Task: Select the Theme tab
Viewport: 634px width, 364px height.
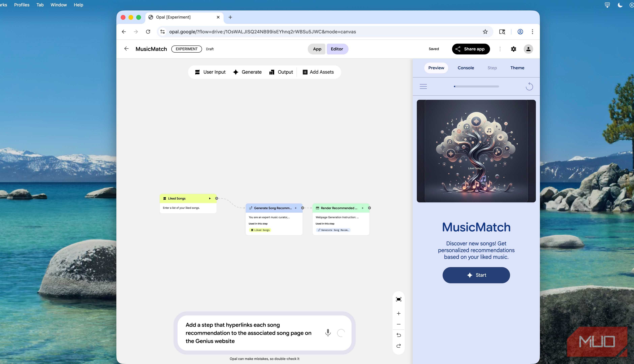Action: coord(517,68)
